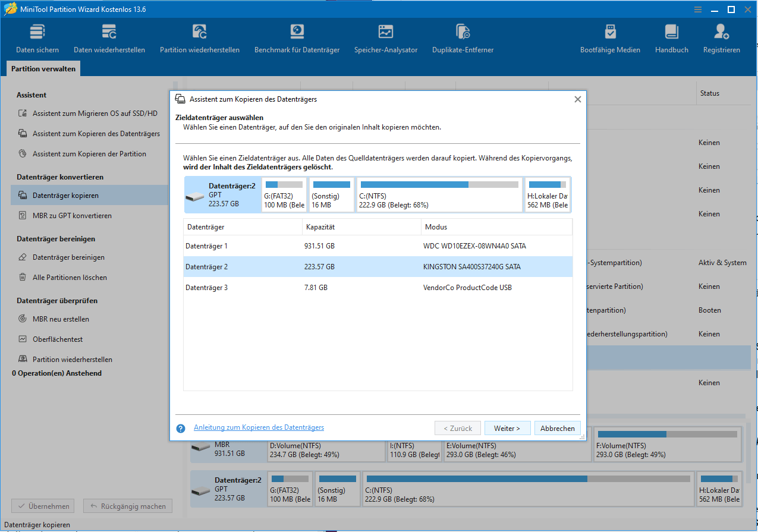This screenshot has height=532, width=758.
Task: Click the G:(FAT32) partition in wizard preview
Action: [284, 195]
